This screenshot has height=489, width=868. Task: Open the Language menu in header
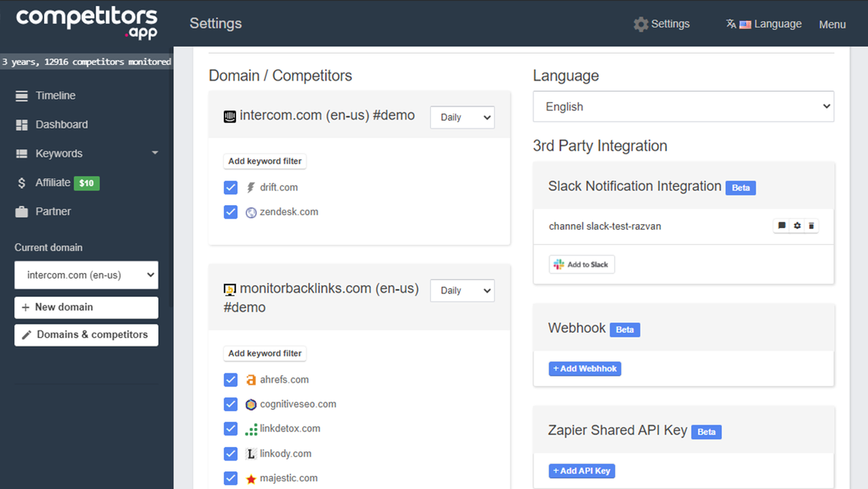764,24
